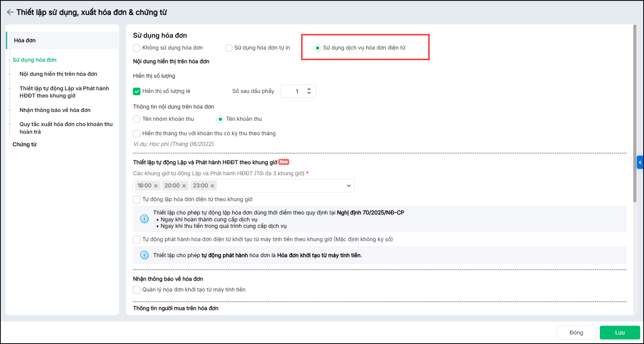This screenshot has height=344, width=644.
Task: Click the Sử dụng hóa đơn main section heading
Action: [160, 35]
